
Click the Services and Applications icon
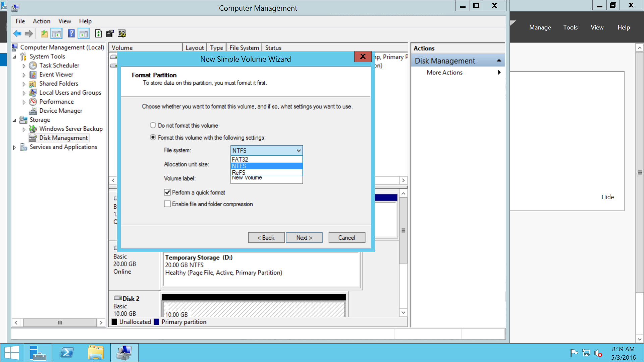tap(23, 147)
